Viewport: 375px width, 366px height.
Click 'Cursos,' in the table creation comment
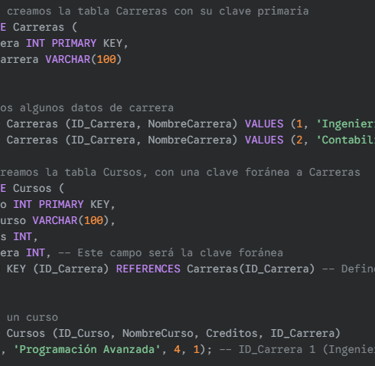point(125,172)
